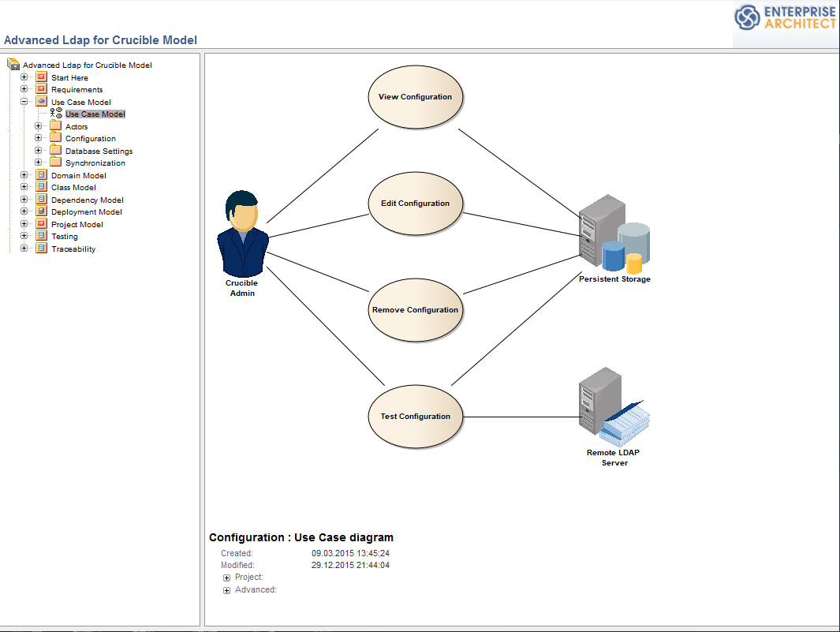Click the root model icon in tree

[13, 65]
